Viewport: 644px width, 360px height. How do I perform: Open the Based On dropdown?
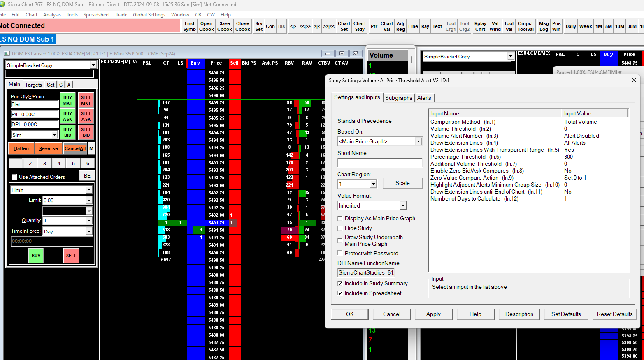click(418, 141)
